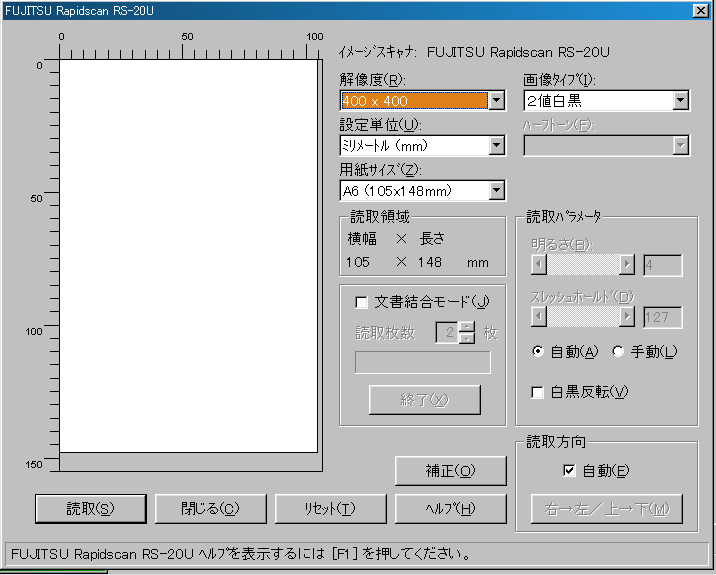Open the disabled ハーフトーン dropdown arrow
This screenshot has height=575, width=716.
(x=681, y=146)
